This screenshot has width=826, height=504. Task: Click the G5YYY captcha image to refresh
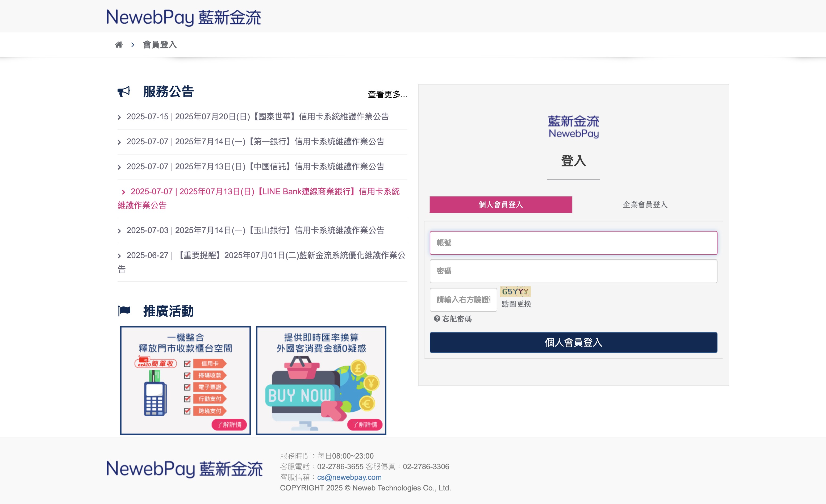coord(515,292)
